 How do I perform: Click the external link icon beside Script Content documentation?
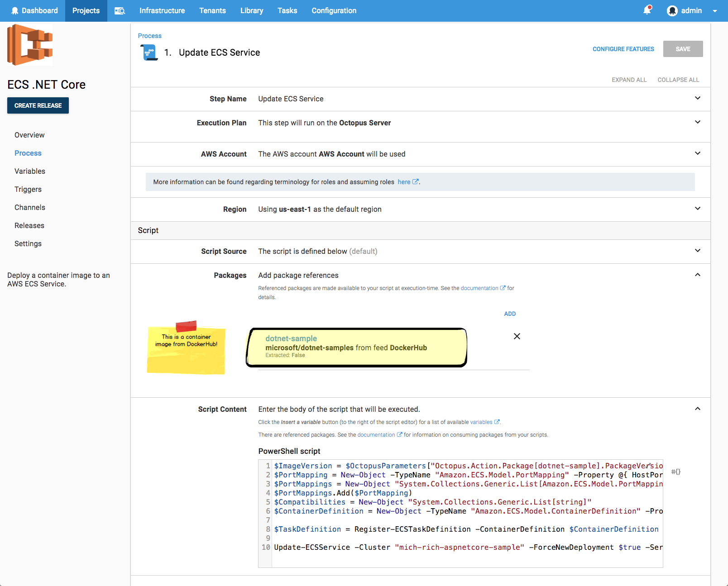click(x=400, y=434)
